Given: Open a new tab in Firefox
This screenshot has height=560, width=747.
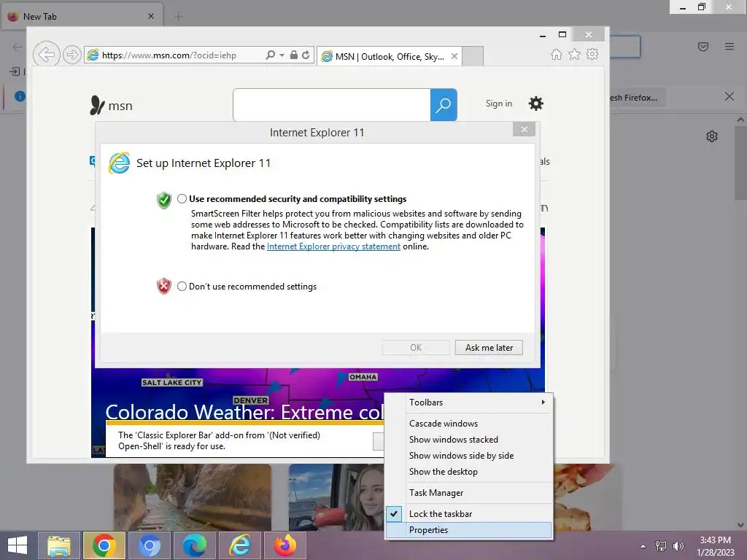Looking at the screenshot, I should click(179, 17).
